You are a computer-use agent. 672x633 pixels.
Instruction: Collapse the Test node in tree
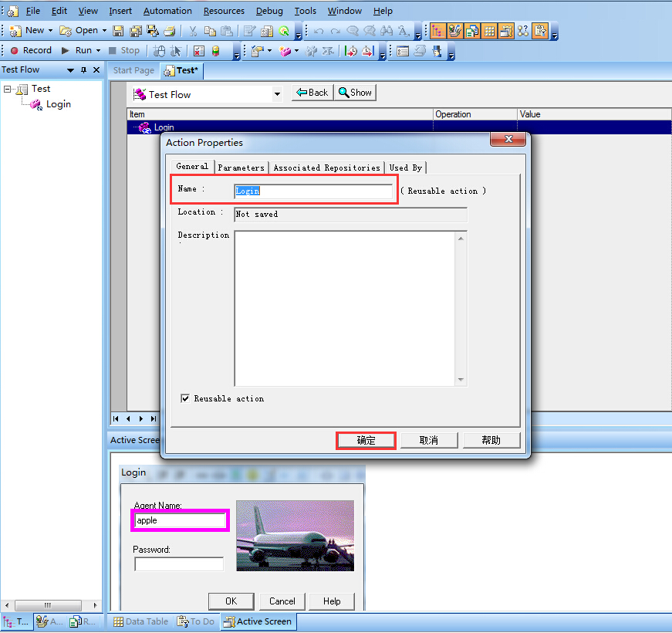[8, 90]
